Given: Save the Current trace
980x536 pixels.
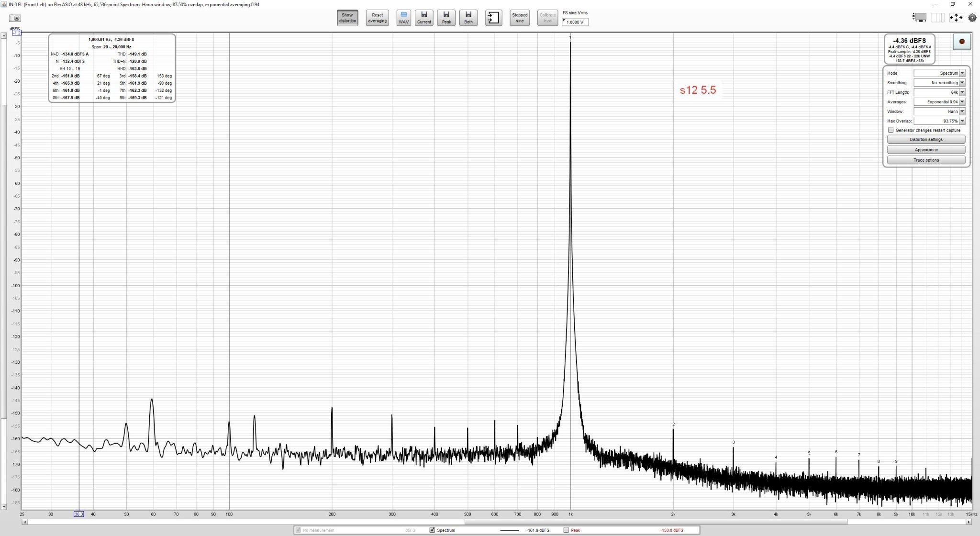Looking at the screenshot, I should click(x=424, y=18).
